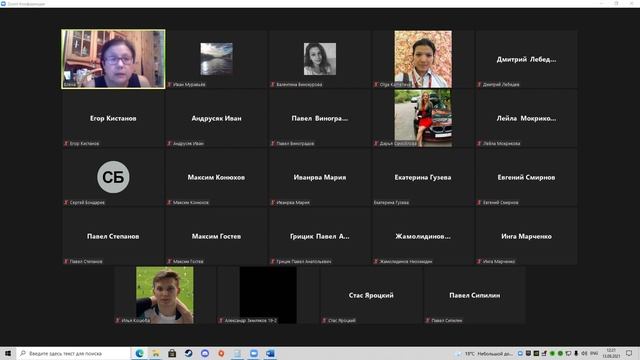Click the muted mic icon beside Андрусяк Иван
Image resolution: width=640 pixels, height=360 pixels.
coord(169,143)
